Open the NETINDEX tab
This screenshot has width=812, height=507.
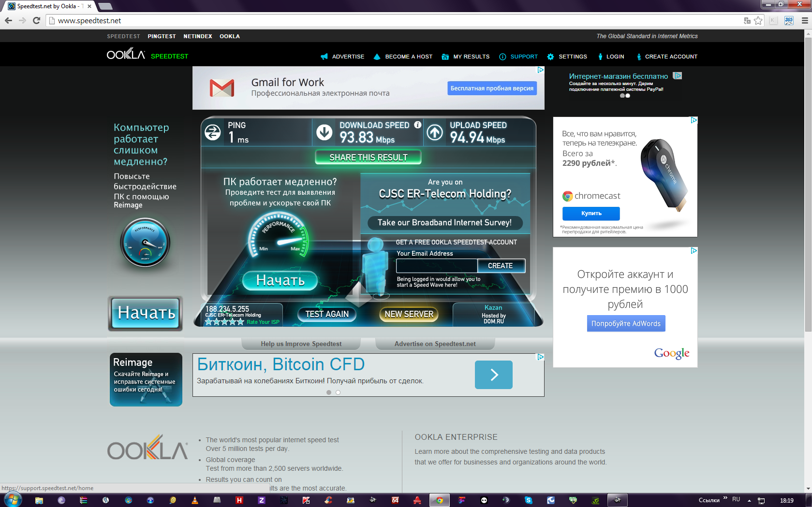tap(198, 36)
